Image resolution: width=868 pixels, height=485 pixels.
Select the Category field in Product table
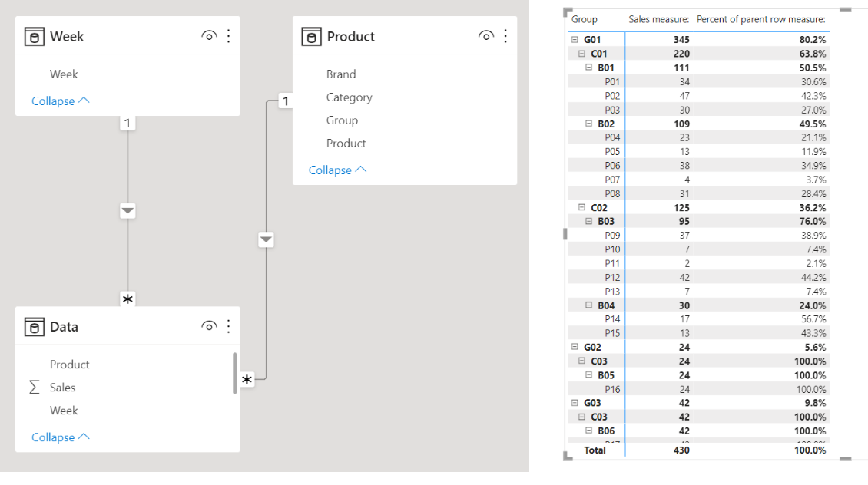[350, 97]
